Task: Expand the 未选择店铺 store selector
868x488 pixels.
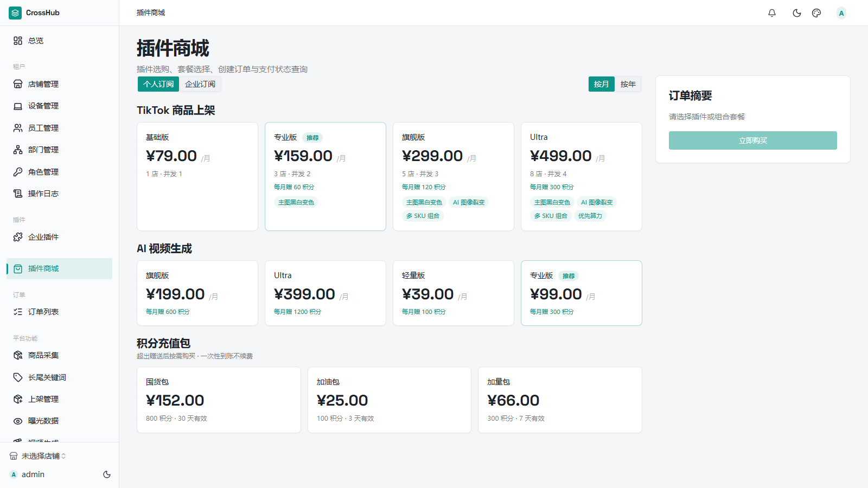Action: pyautogui.click(x=38, y=456)
